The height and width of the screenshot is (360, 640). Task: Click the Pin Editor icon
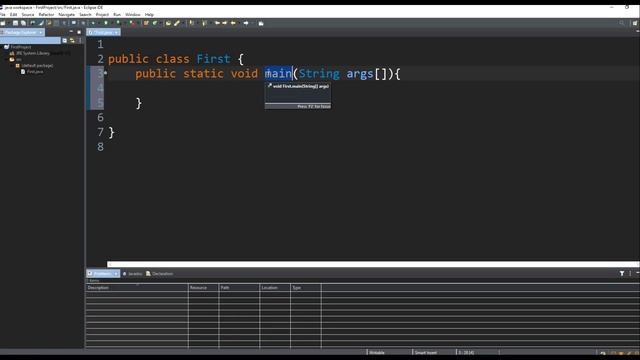pos(261,23)
